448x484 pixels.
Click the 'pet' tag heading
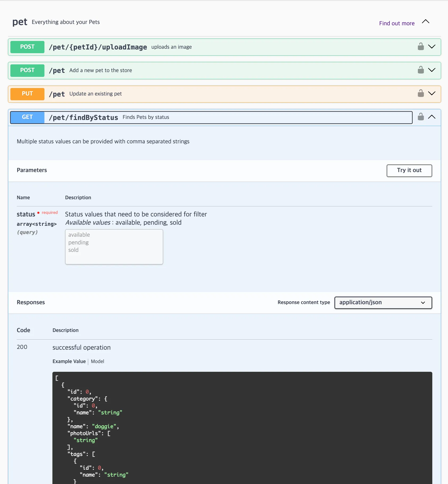[x=20, y=22]
